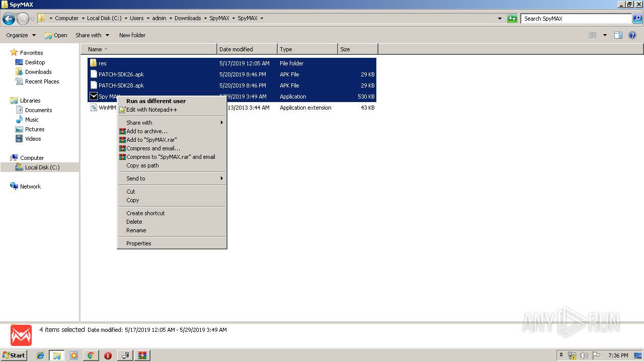Choose Run as different user
The width and height of the screenshot is (644, 362).
coord(172,101)
